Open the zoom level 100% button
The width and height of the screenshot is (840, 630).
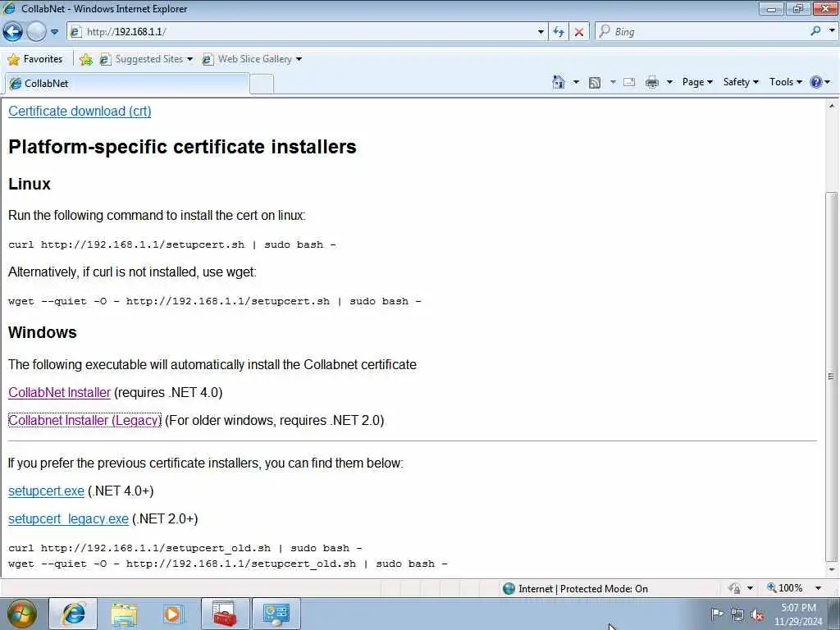(785, 587)
